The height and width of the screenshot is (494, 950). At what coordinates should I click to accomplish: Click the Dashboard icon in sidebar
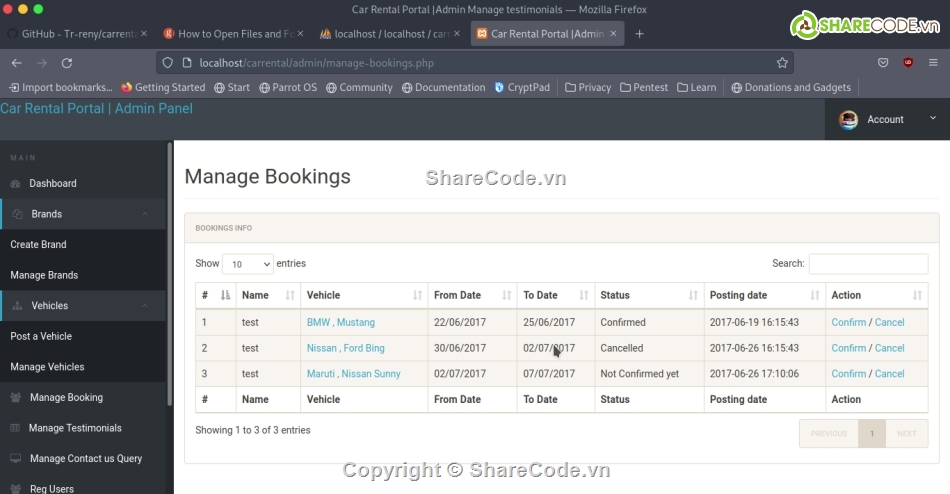point(15,184)
